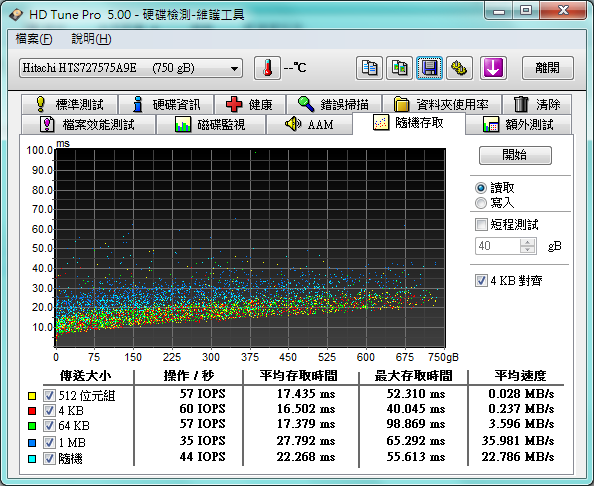Open the 健康 health tab
Image resolution: width=594 pixels, height=486 pixels.
pos(250,104)
